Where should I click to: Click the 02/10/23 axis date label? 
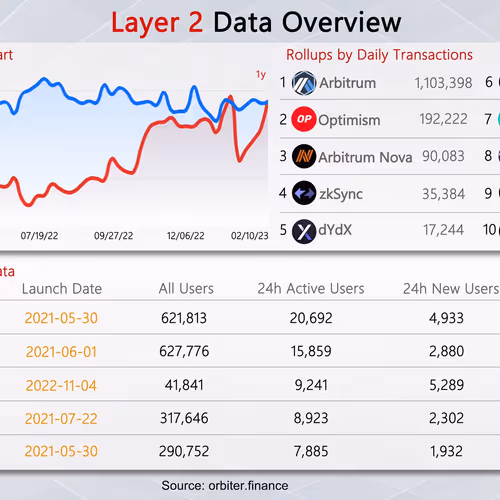coord(250,236)
